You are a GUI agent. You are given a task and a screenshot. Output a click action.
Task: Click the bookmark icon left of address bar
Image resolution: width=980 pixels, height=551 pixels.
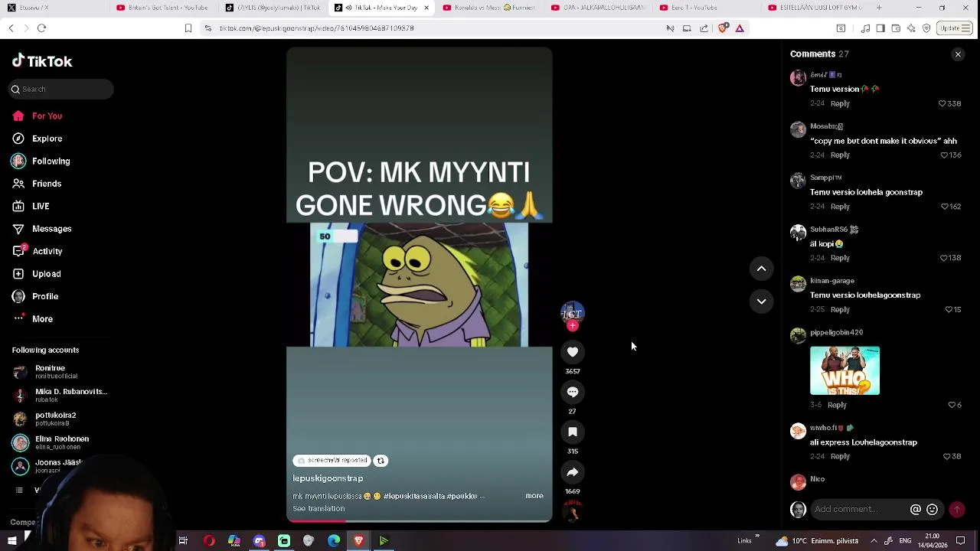click(x=188, y=28)
